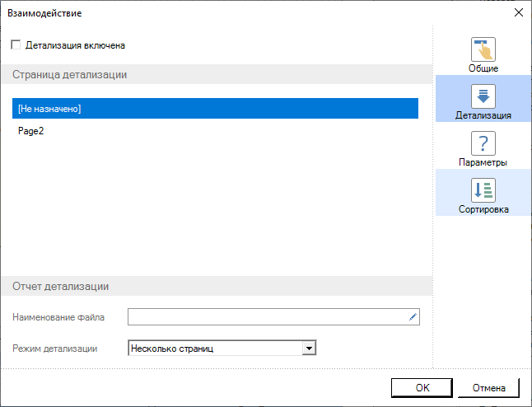Confirm with the OK button

tap(422, 388)
